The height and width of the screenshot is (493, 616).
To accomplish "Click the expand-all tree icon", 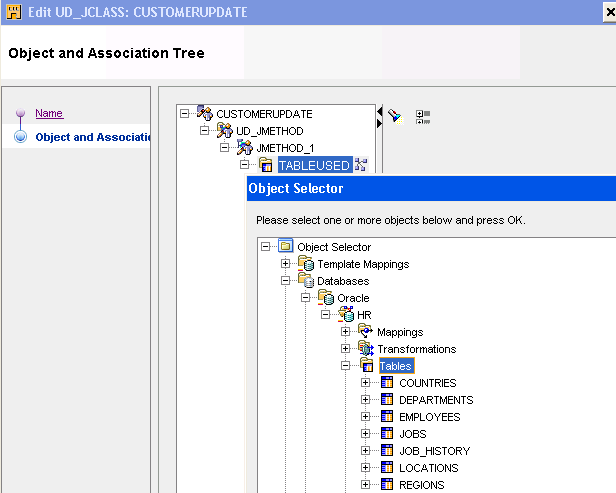I will [422, 117].
